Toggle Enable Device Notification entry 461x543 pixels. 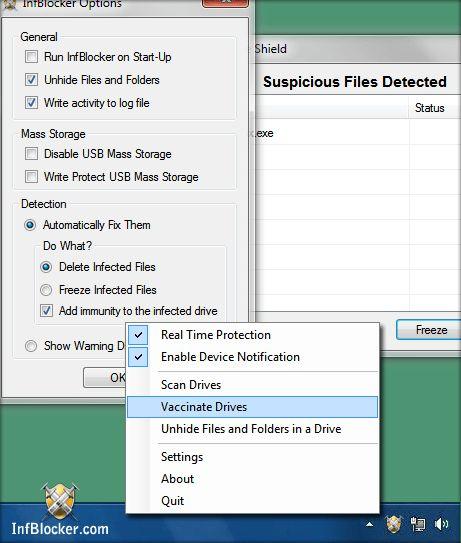pyautogui.click(x=230, y=357)
